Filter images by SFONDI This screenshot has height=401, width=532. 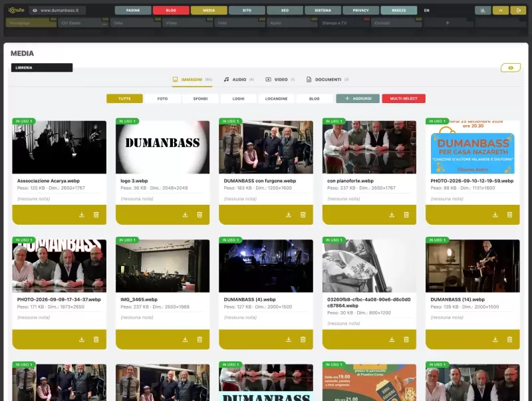pyautogui.click(x=201, y=98)
